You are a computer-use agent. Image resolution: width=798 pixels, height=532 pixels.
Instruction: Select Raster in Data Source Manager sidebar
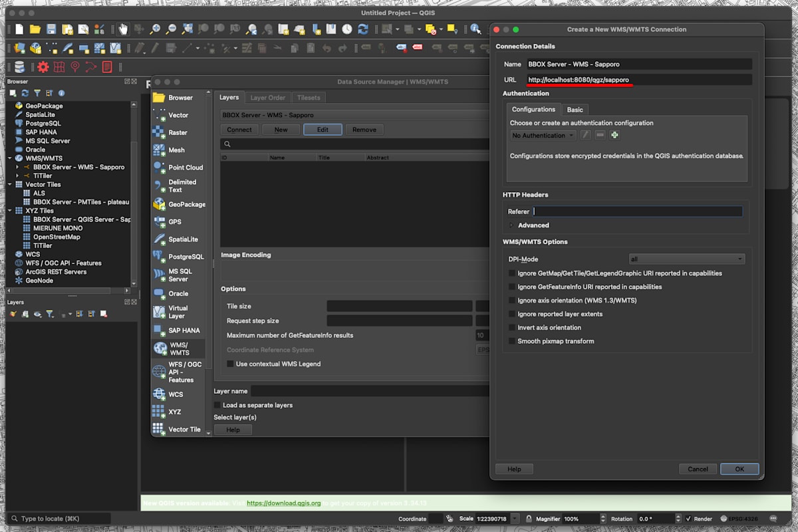(x=178, y=132)
